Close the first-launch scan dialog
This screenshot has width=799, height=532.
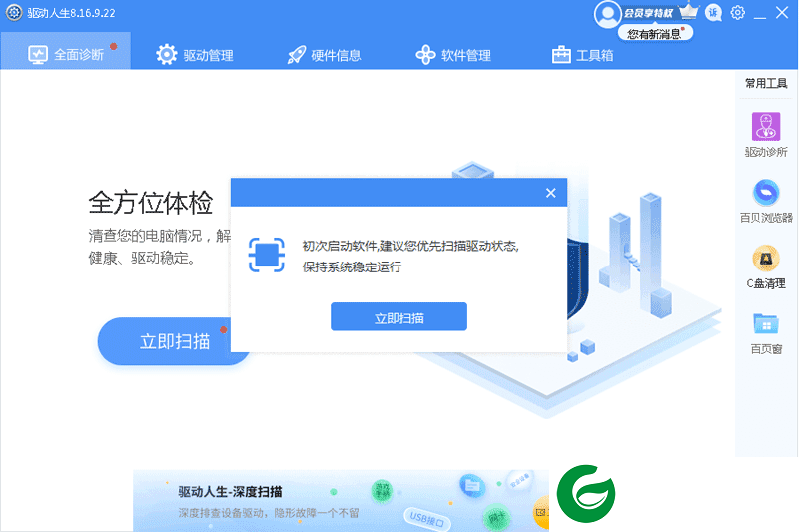[x=551, y=193]
